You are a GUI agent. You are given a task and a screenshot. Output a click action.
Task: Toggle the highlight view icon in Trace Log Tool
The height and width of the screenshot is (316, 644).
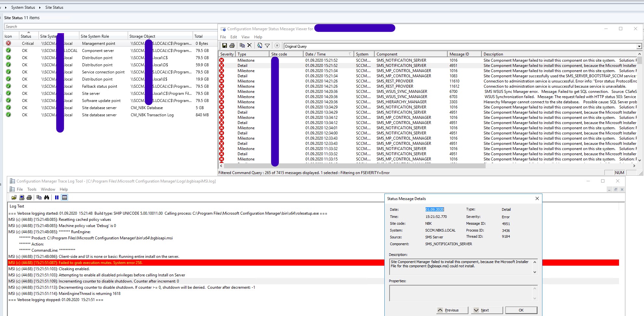[x=65, y=197]
